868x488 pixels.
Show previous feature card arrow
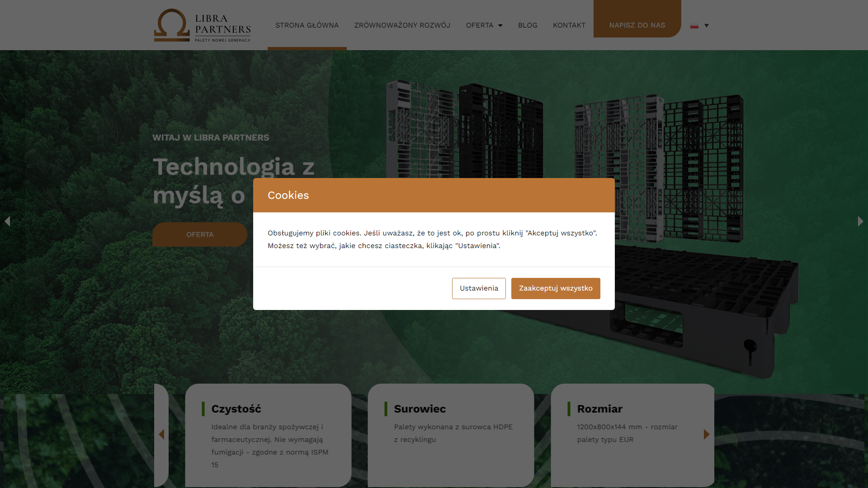[161, 434]
